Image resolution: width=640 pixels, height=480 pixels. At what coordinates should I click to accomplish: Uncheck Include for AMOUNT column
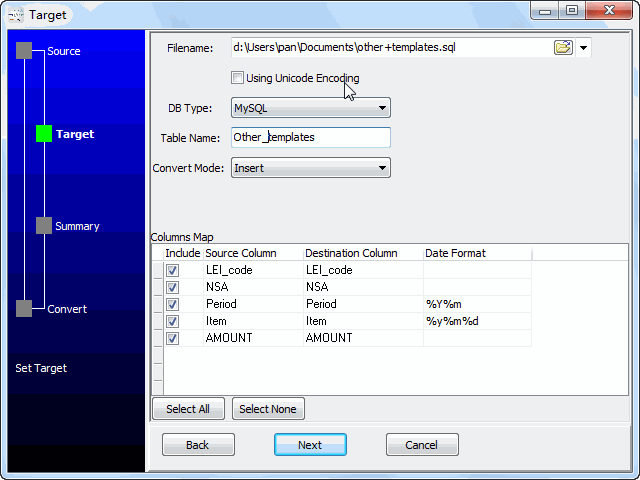tap(172, 338)
